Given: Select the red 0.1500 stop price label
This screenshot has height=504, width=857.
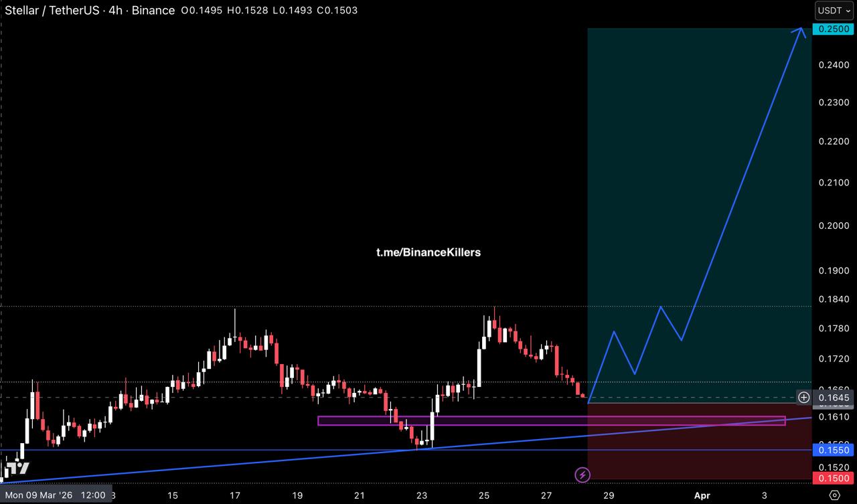Looking at the screenshot, I should click(831, 478).
